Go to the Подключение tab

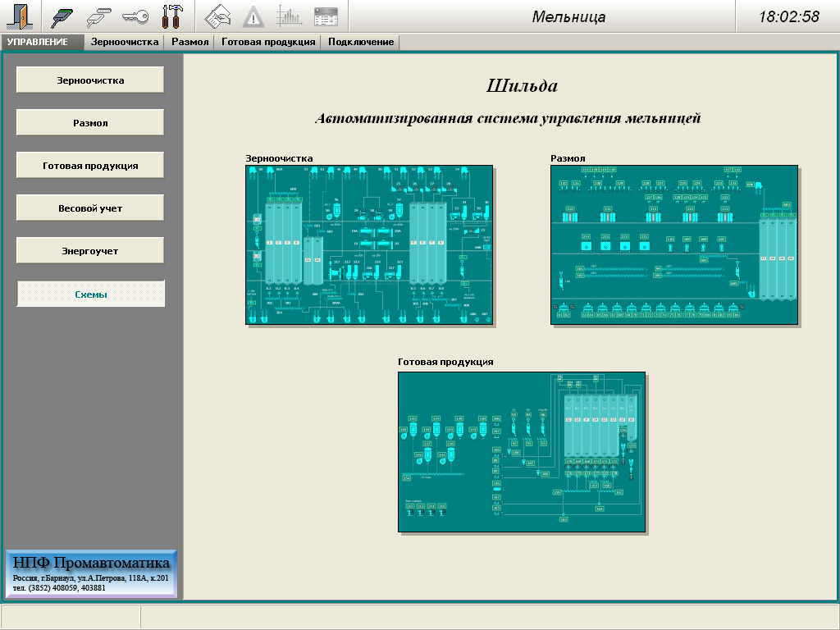361,42
